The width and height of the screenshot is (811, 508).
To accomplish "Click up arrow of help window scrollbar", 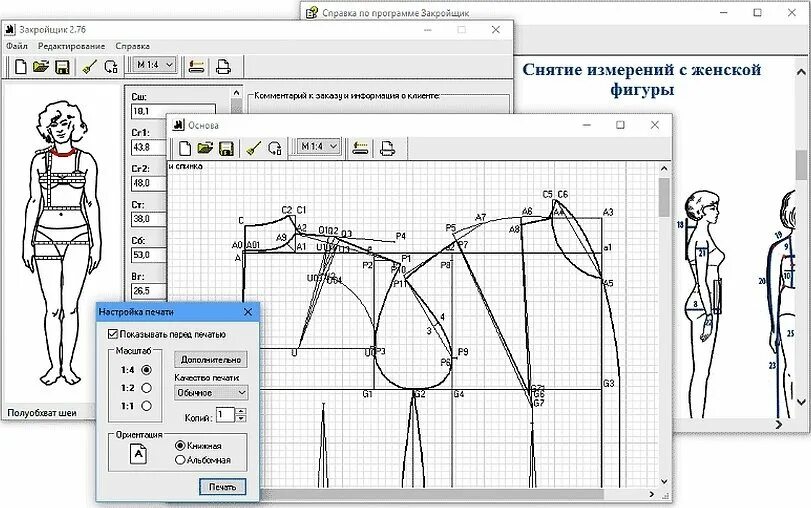I will point(801,72).
